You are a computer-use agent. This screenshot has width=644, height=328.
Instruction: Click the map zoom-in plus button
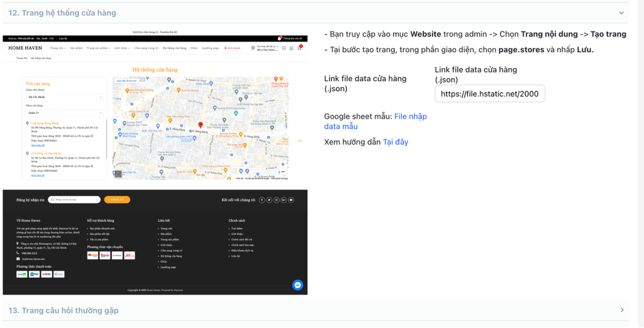click(x=282, y=164)
